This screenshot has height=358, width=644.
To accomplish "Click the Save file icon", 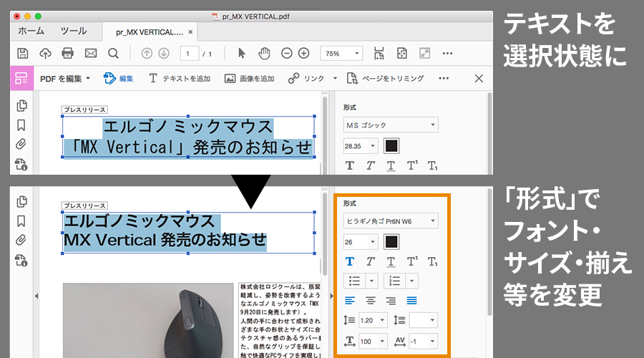I will [23, 54].
